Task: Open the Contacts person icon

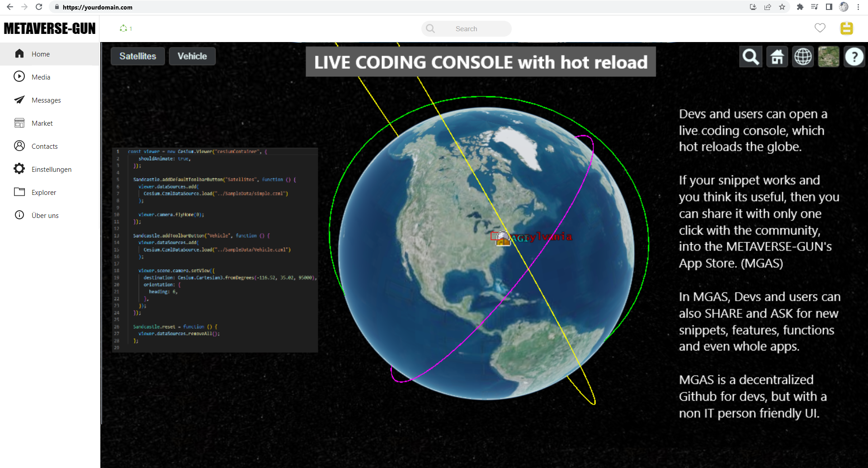Action: click(x=19, y=146)
